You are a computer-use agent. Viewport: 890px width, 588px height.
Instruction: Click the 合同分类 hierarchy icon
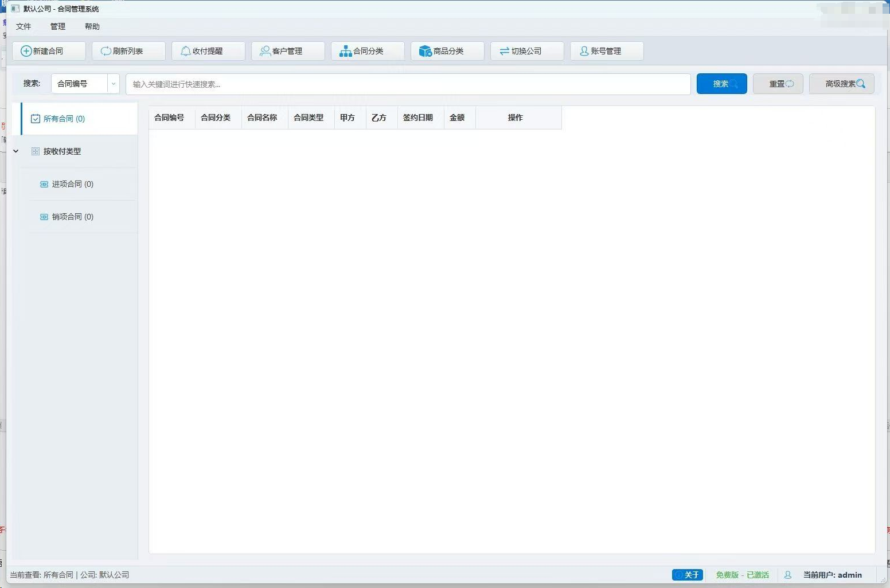coord(345,50)
